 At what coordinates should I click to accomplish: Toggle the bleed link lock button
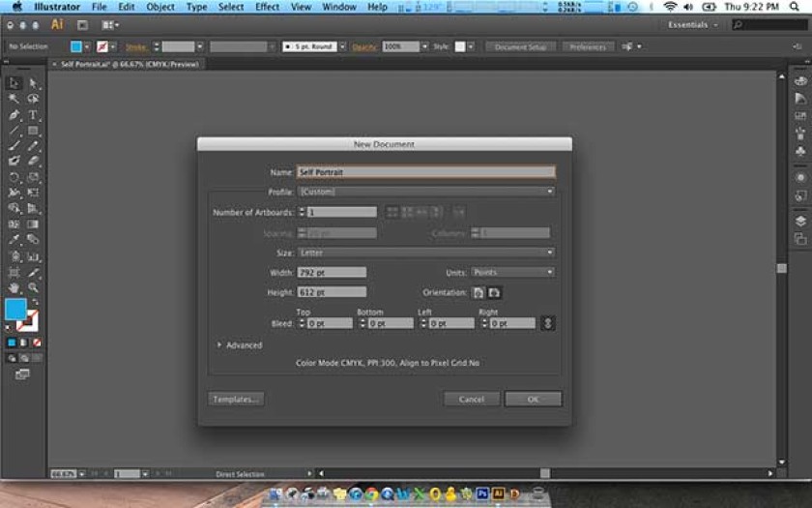click(547, 323)
